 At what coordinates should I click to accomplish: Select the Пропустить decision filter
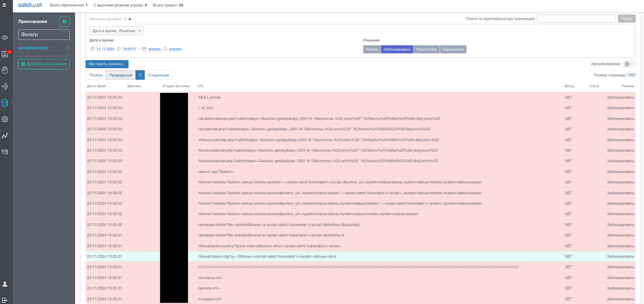427,49
